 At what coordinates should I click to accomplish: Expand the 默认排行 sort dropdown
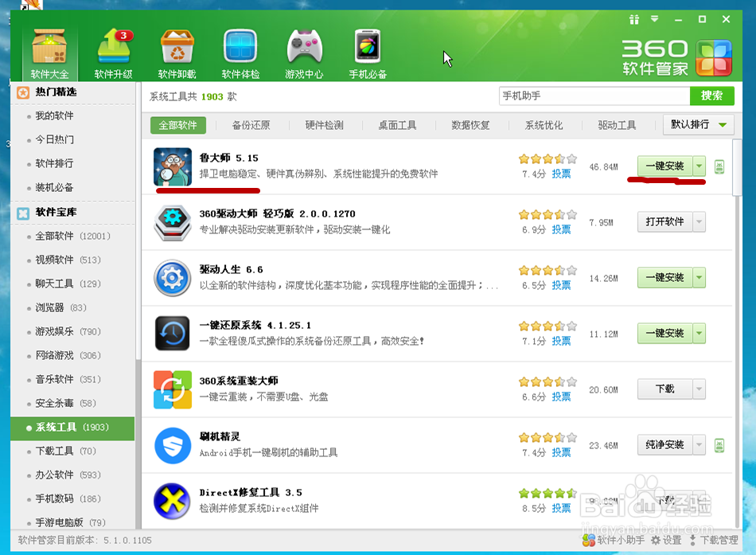click(x=699, y=124)
